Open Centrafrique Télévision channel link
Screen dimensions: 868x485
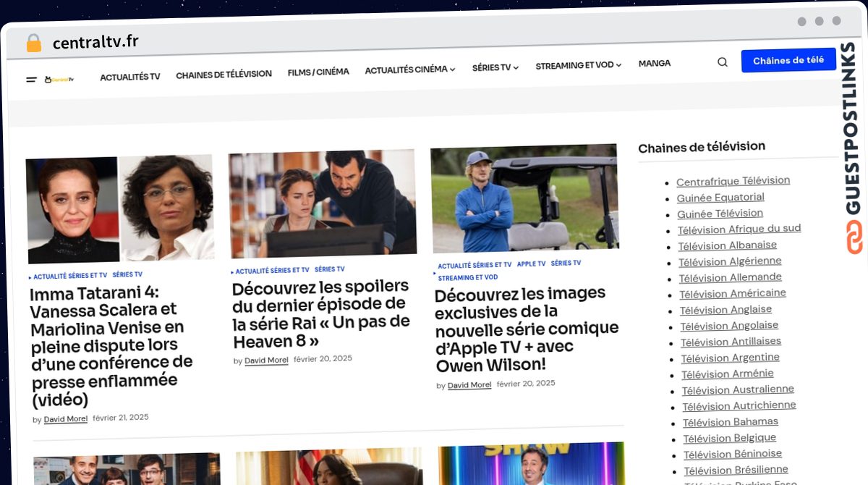[733, 181]
